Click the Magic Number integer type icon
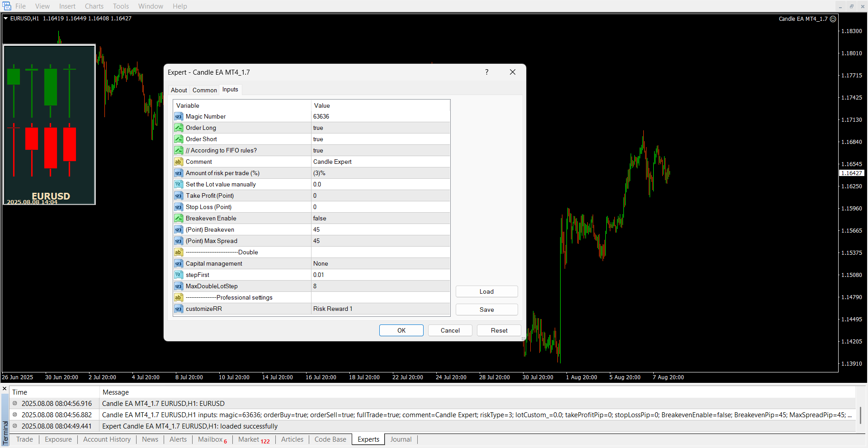Image resolution: width=868 pixels, height=448 pixels. tap(179, 117)
